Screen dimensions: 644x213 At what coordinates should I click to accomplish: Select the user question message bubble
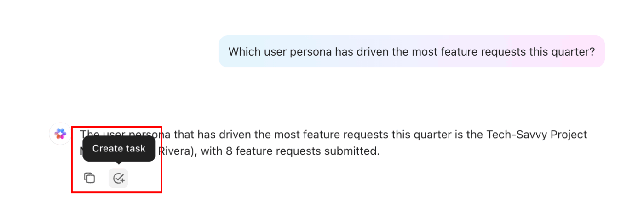point(411,51)
